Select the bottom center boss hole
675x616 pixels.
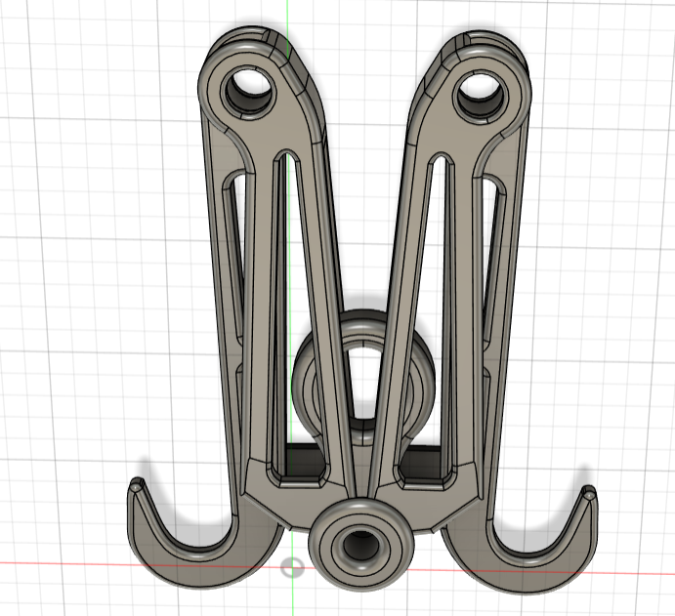[361, 542]
